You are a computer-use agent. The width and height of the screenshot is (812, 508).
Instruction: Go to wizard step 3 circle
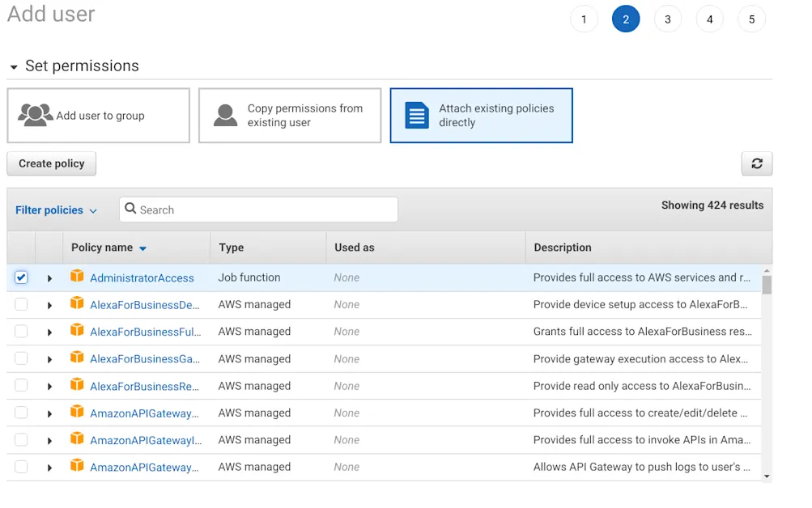point(667,19)
